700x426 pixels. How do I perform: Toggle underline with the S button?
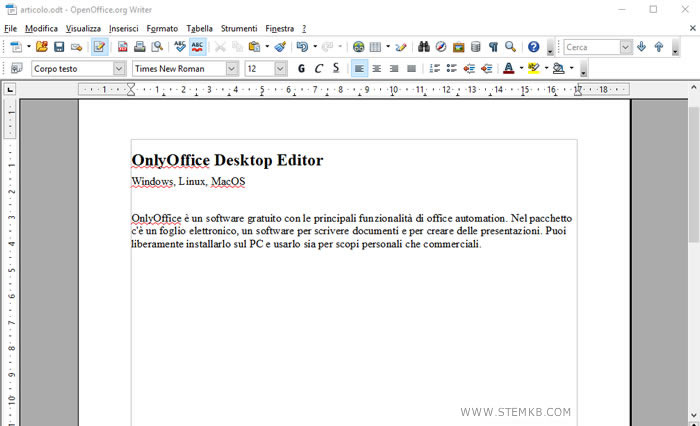pos(336,68)
